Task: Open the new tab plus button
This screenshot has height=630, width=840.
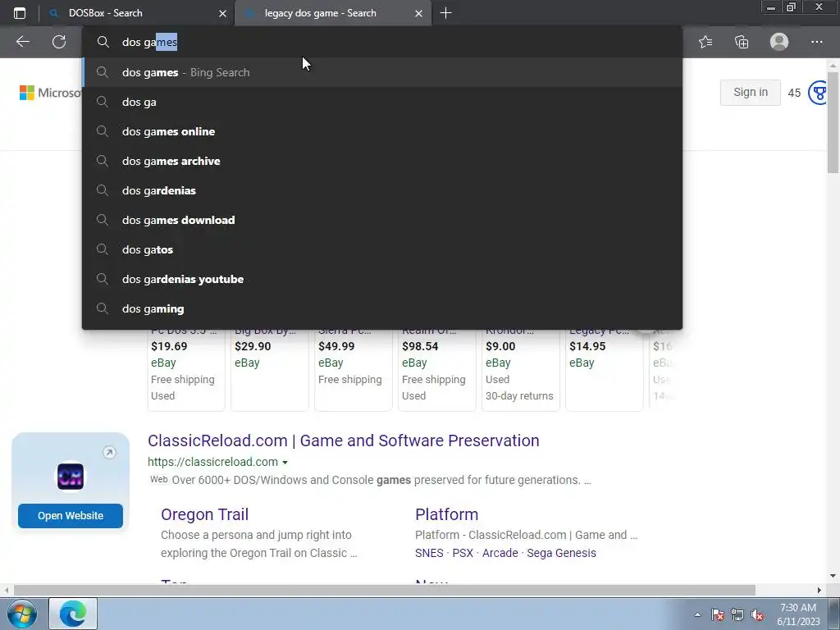Action: pyautogui.click(x=445, y=13)
